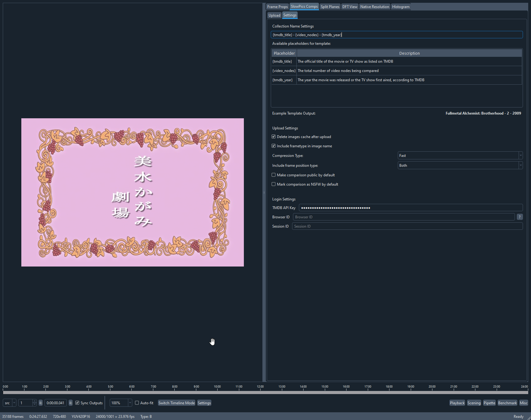Copy the timestamp with the copy icon
The height and width of the screenshot is (420, 531).
(70, 403)
